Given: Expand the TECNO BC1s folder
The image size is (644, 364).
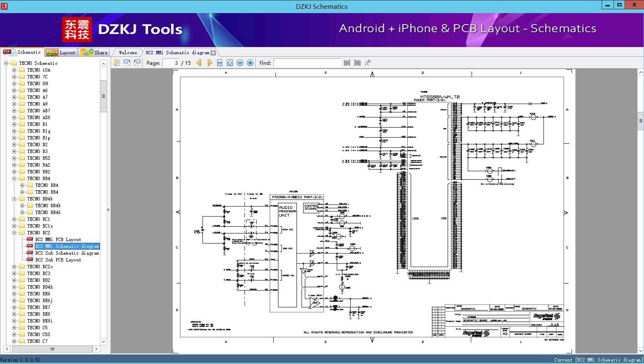Looking at the screenshot, I should pyautogui.click(x=14, y=226).
